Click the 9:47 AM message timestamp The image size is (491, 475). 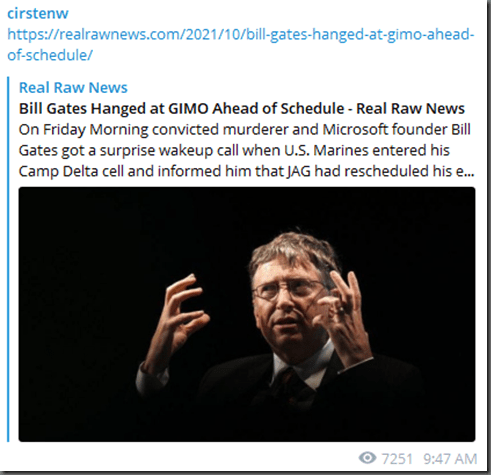(x=450, y=459)
